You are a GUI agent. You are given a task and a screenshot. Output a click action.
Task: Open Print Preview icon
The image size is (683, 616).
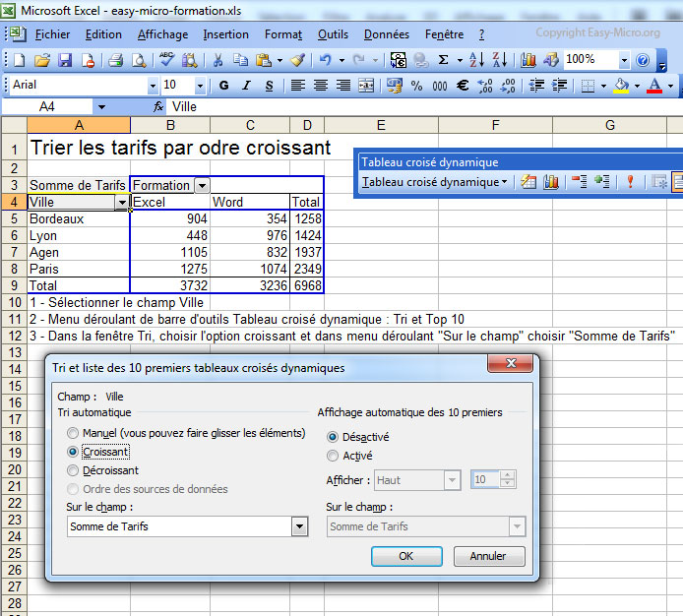point(139,60)
